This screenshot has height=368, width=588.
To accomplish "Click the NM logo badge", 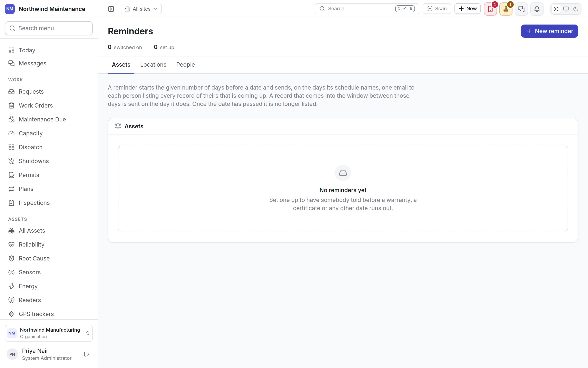I will [x=10, y=9].
